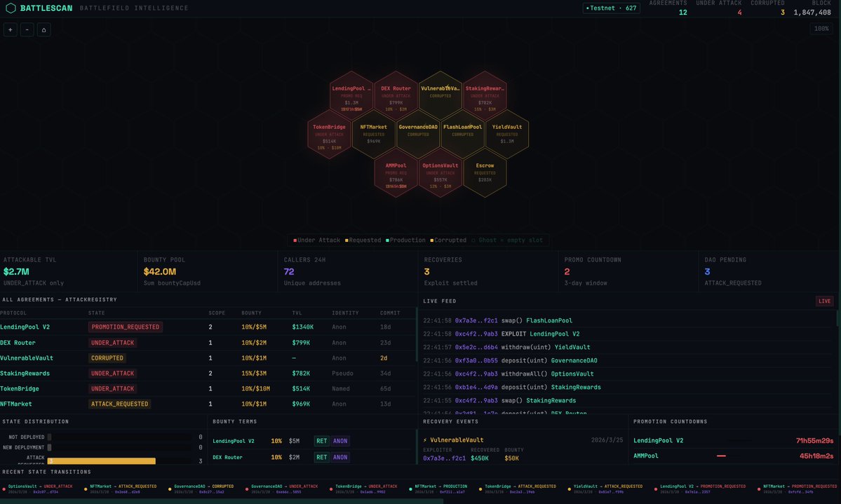The image size is (841, 504).
Task: Toggle Under Attack legend filter
Action: click(316, 240)
